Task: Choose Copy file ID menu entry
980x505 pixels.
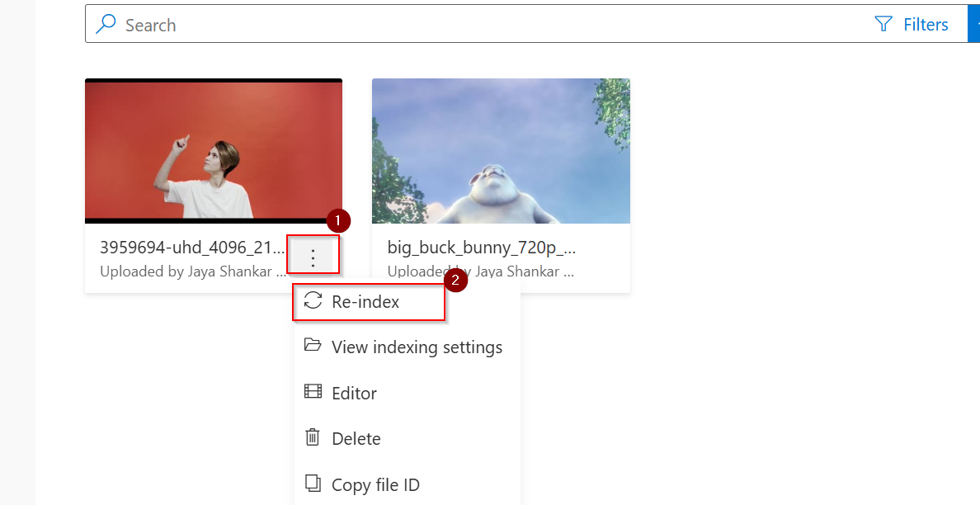Action: 407,485
